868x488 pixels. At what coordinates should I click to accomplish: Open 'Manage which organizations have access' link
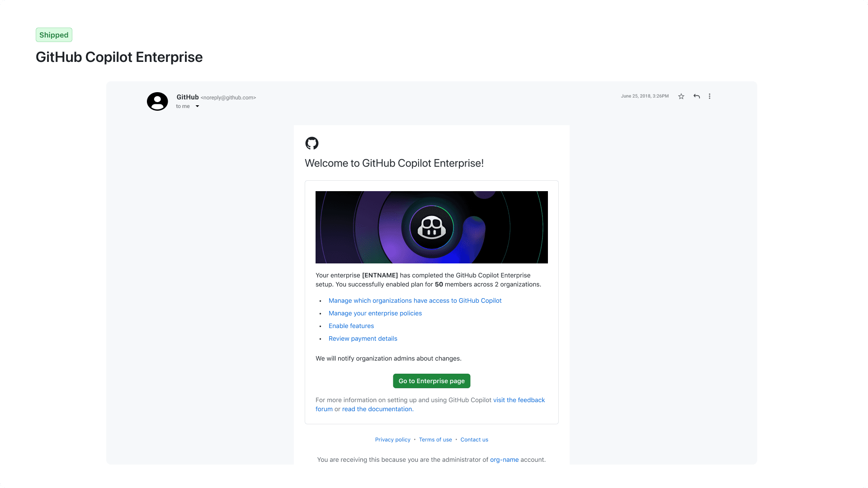[415, 300]
